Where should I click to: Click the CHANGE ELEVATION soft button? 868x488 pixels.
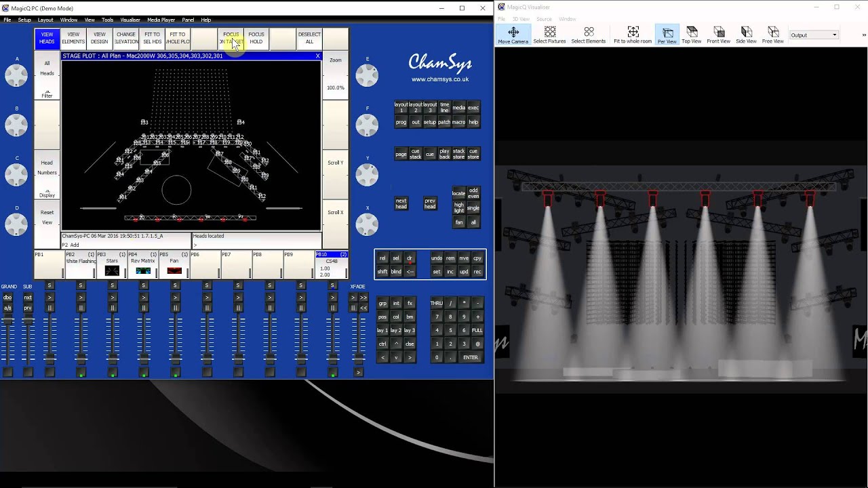[x=126, y=38]
